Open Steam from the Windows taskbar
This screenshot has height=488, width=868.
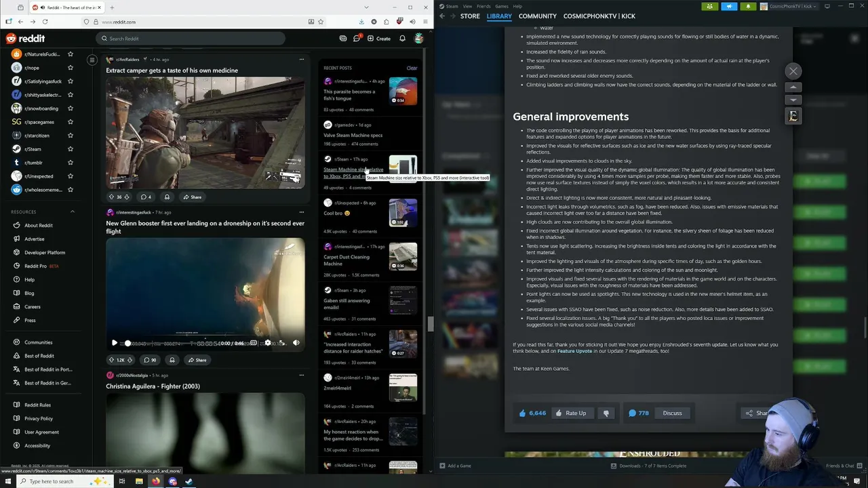(x=189, y=481)
